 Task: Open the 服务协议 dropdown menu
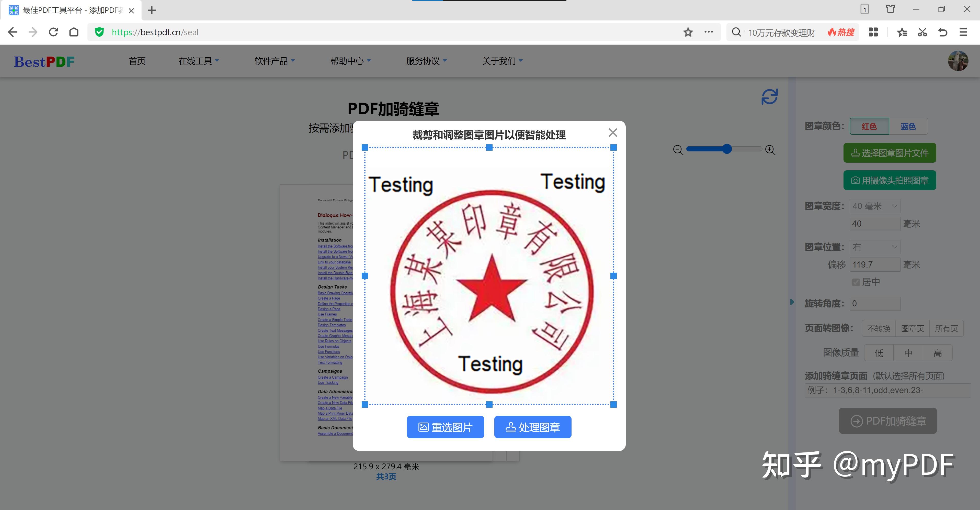click(x=426, y=61)
